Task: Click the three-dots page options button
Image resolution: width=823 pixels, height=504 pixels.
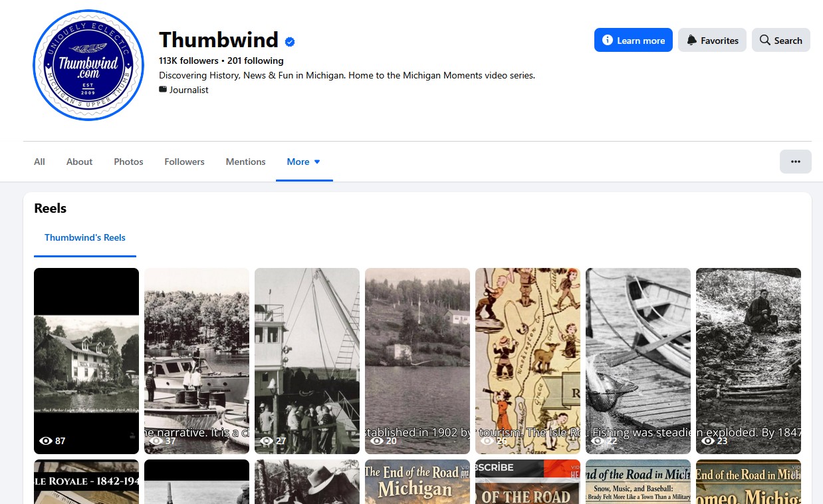Action: [x=795, y=162]
